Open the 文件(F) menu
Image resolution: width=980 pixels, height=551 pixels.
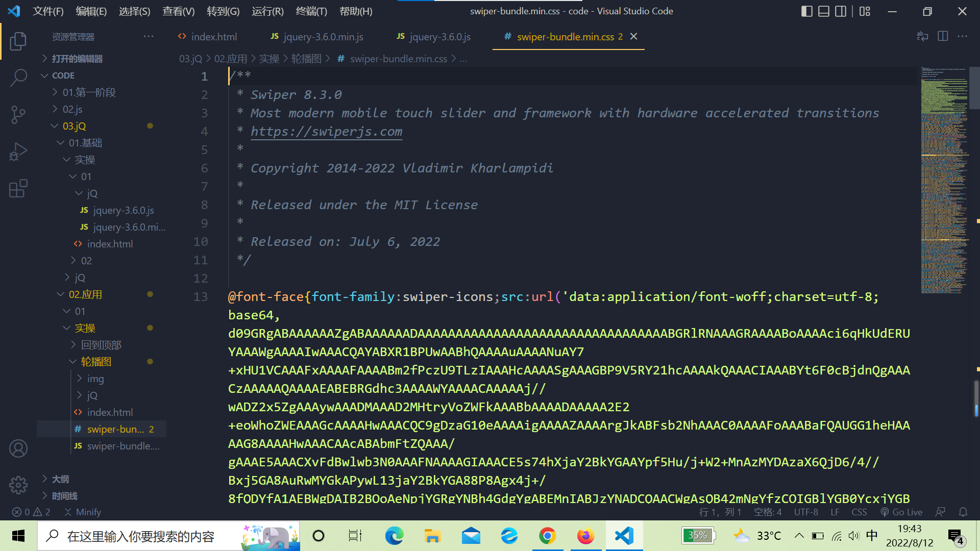point(48,11)
